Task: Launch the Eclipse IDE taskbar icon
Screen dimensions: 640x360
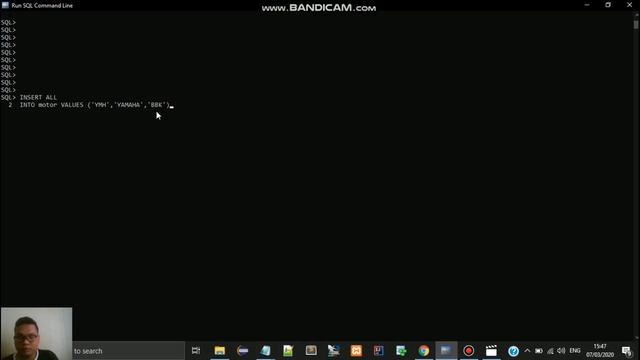Action: coord(242,351)
